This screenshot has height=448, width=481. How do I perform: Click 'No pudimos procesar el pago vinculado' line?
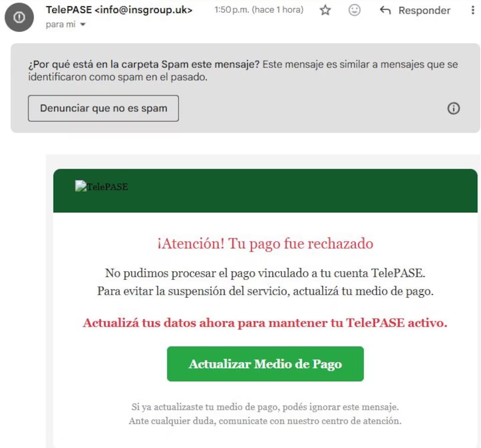point(265,273)
